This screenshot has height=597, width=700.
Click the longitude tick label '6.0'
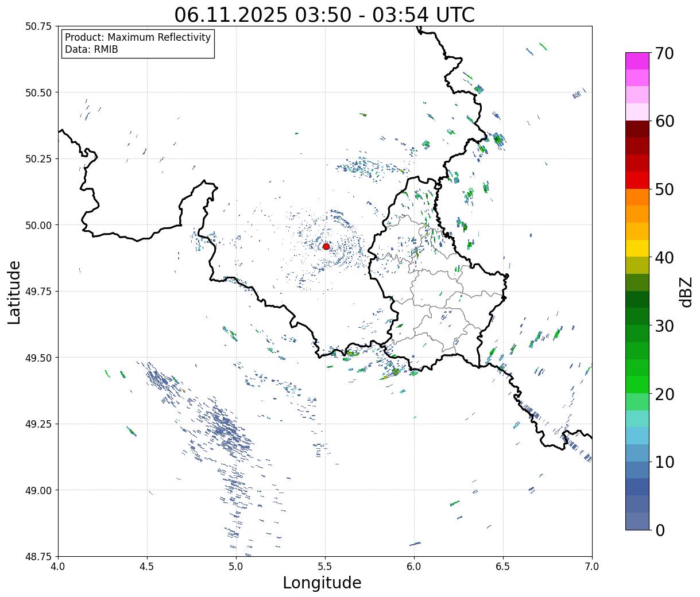click(x=414, y=567)
